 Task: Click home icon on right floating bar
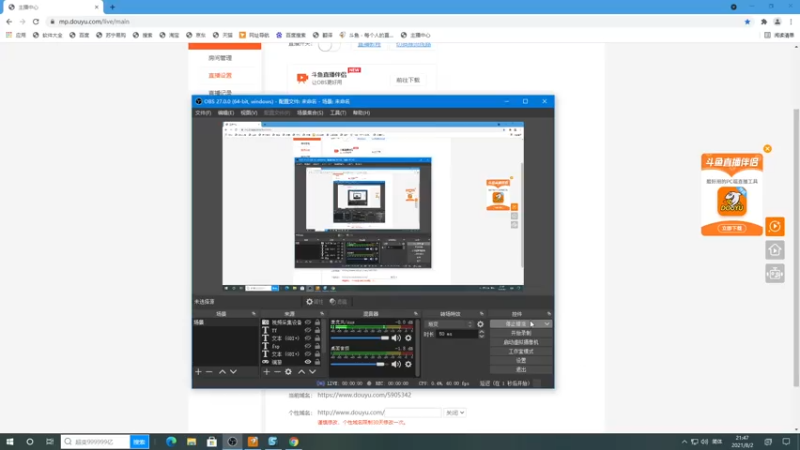774,250
